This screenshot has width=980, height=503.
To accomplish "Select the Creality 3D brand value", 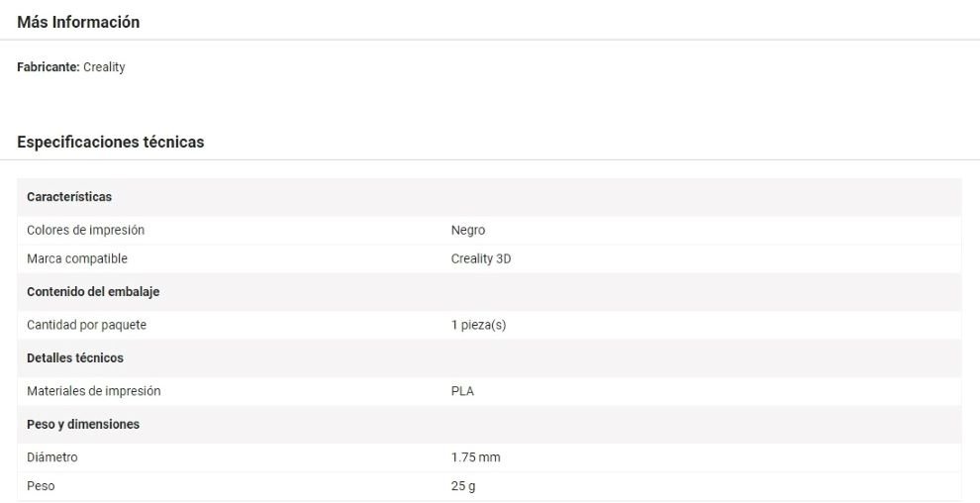I will 481,258.
